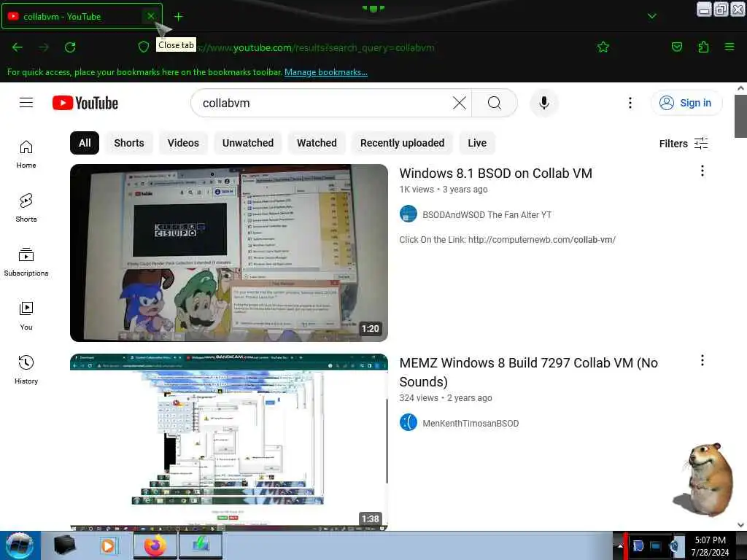The image size is (747, 560).
Task: Run search with magnifier button
Action: pos(495,103)
